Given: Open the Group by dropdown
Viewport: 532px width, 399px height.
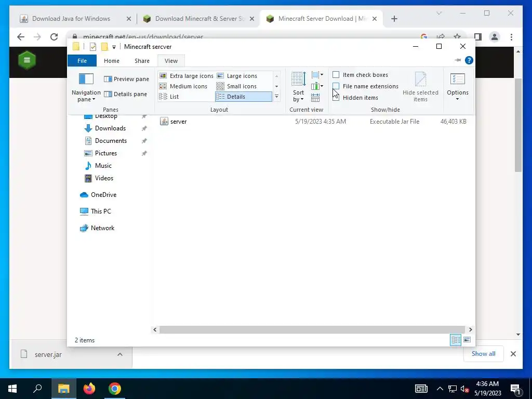Looking at the screenshot, I should coord(317,75).
